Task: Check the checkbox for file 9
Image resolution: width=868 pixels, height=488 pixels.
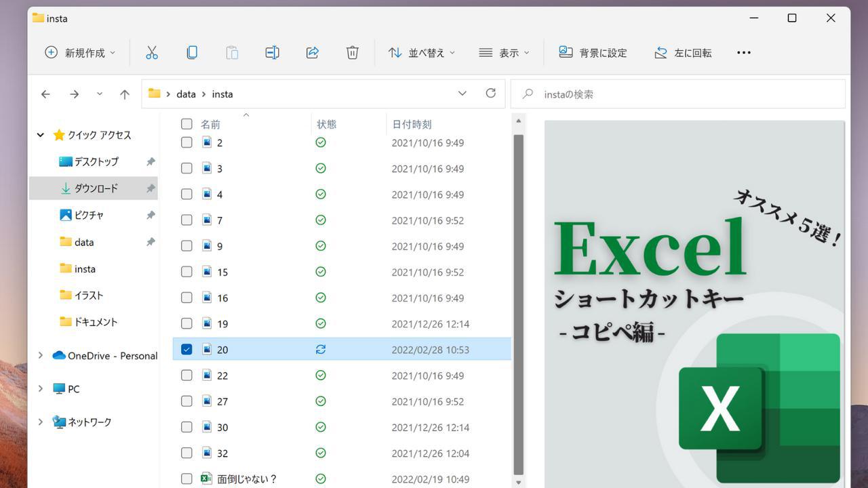Action: [x=186, y=246]
